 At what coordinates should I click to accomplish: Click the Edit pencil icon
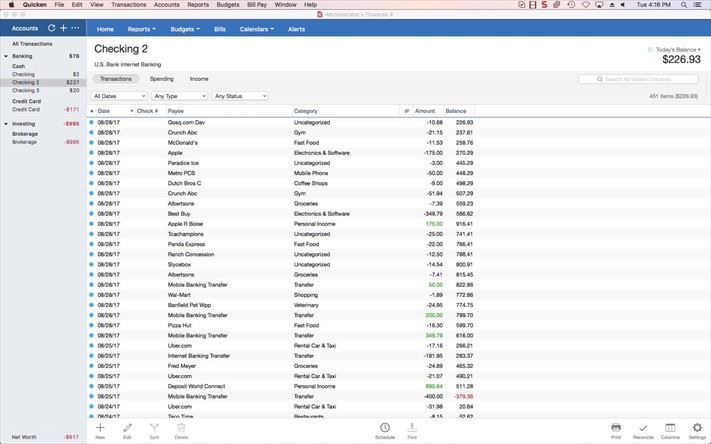(127, 430)
